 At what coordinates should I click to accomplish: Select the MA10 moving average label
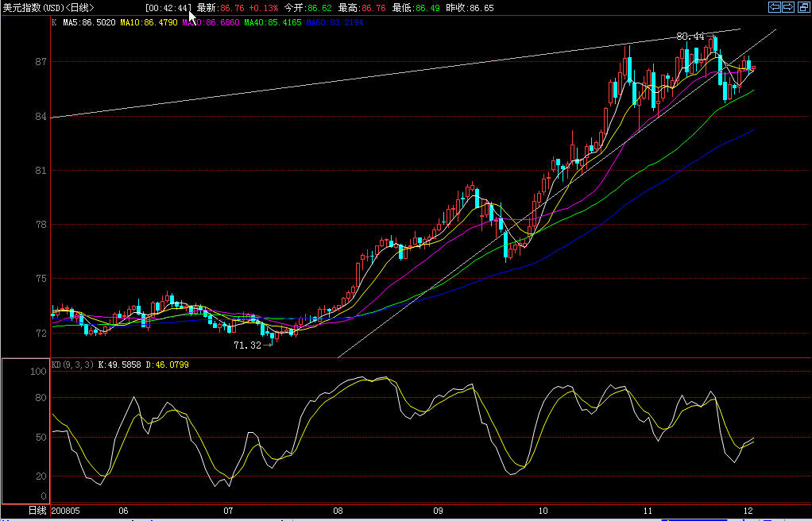pos(149,23)
